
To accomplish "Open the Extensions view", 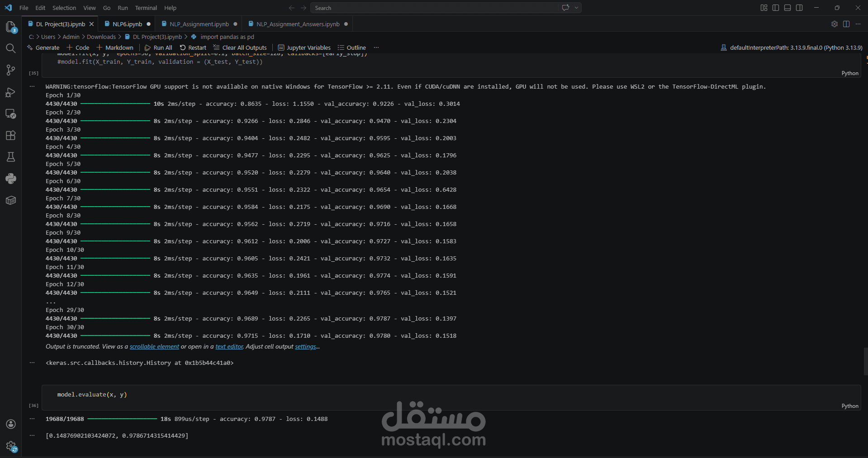I will point(11,135).
